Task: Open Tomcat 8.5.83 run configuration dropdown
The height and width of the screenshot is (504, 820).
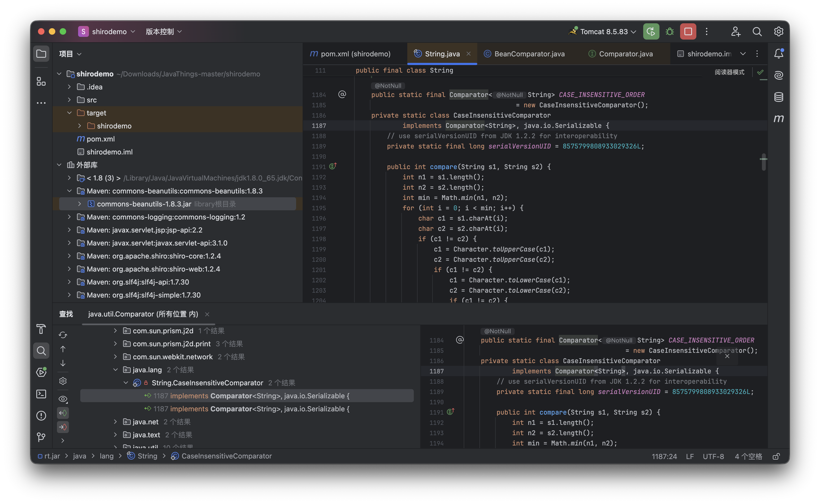Action: click(x=604, y=32)
